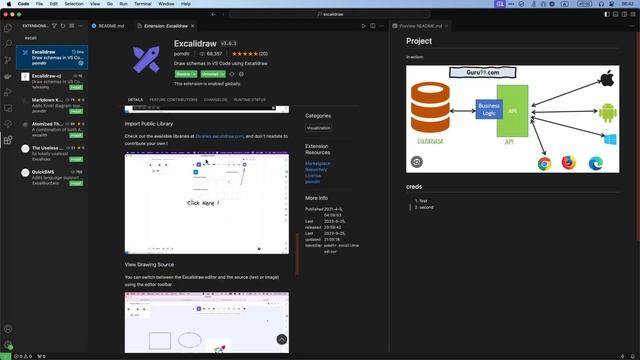This screenshot has width=640, height=360.
Task: Open the Uninstall button dropdown arrow
Action: click(x=223, y=74)
